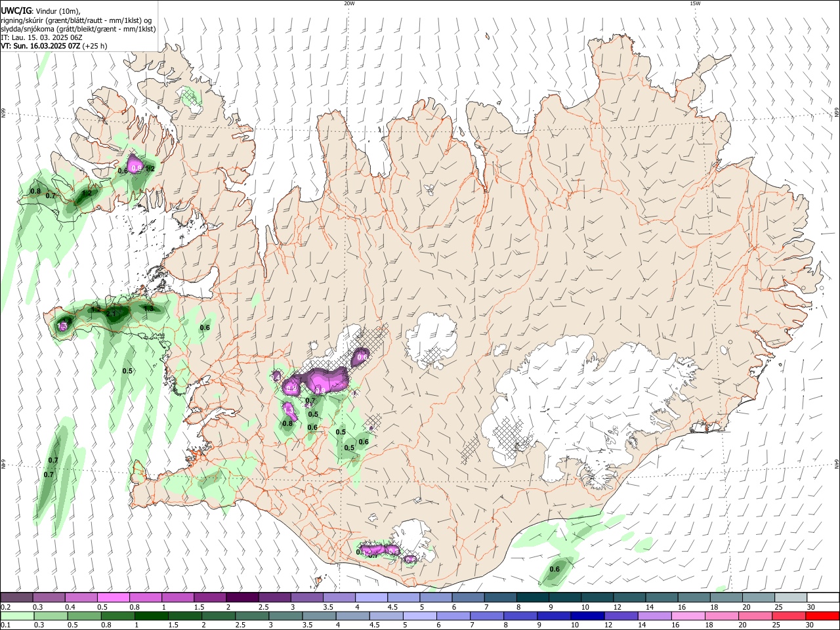This screenshot has width=840, height=630.
Task: Click the 'rigning/skúrir (grænt/blátt/rautt' legend line
Action: pyautogui.click(x=75, y=20)
